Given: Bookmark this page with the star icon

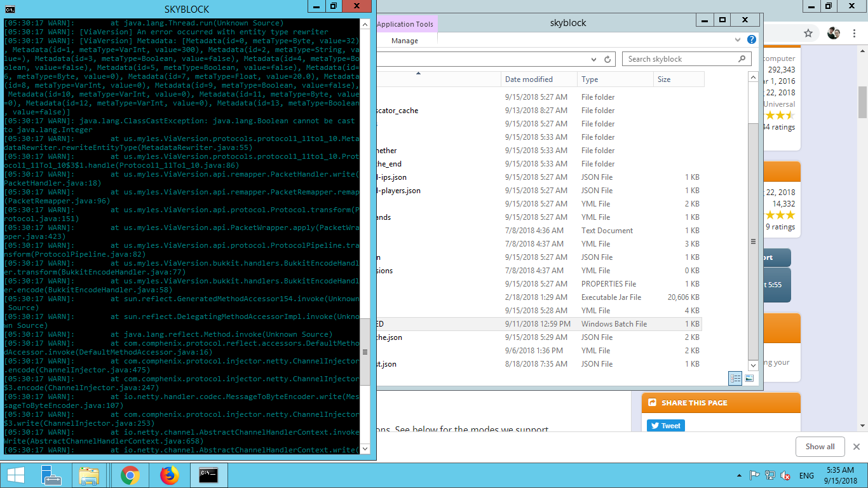Looking at the screenshot, I should pyautogui.click(x=808, y=33).
